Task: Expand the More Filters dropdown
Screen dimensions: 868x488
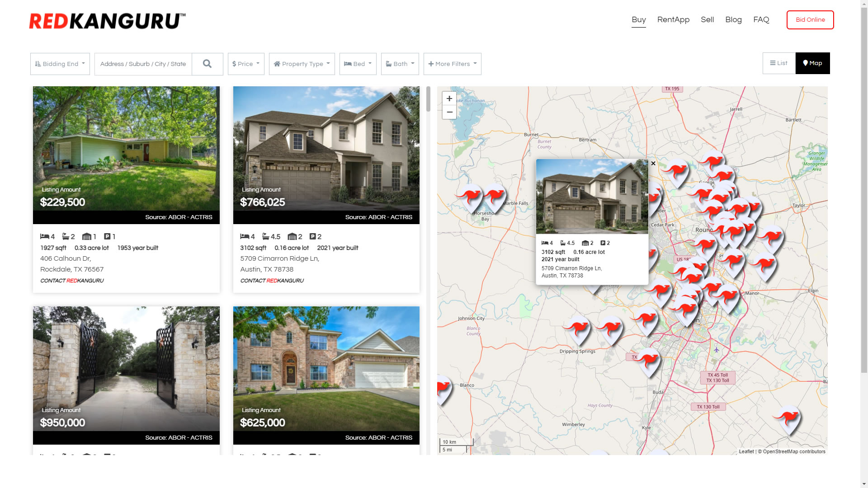Action: click(x=452, y=64)
